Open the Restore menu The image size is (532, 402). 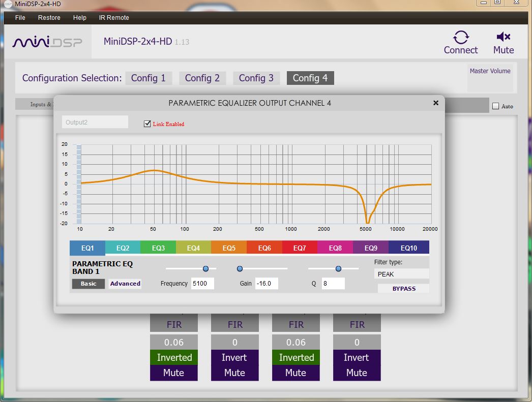49,18
